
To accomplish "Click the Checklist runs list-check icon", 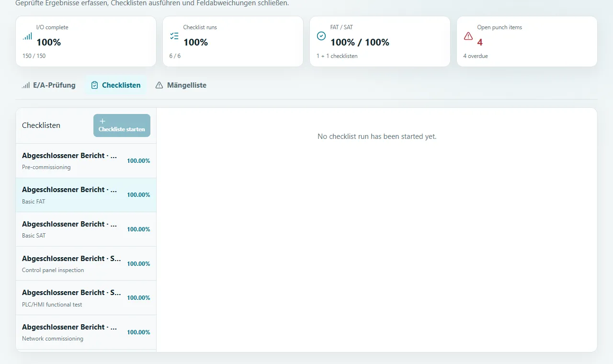I will pyautogui.click(x=174, y=36).
